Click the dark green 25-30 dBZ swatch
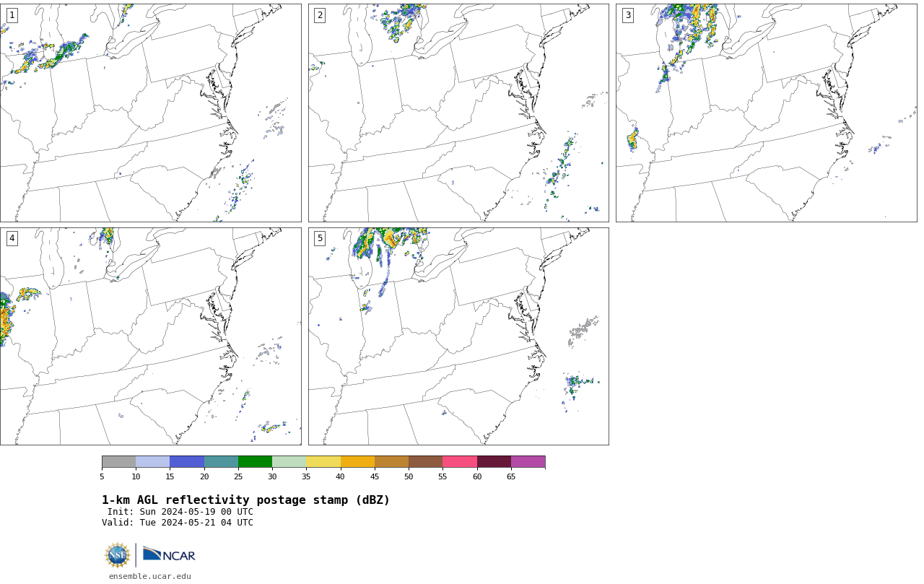This screenshot has height=584, width=924. 255,462
